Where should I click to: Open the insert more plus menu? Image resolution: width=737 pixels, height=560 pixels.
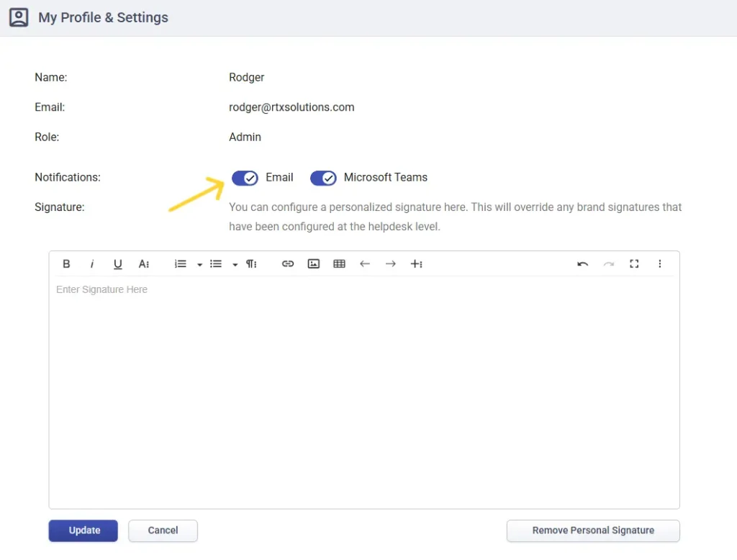[x=416, y=264]
